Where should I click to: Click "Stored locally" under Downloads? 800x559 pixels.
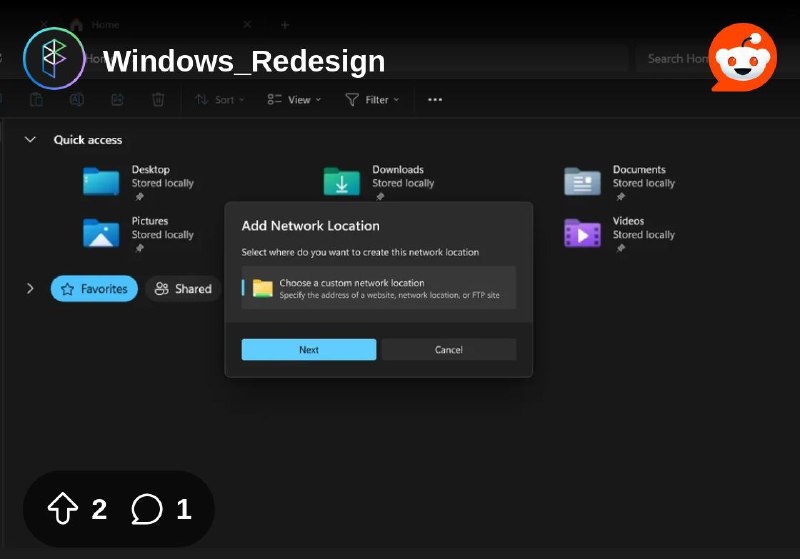pyautogui.click(x=403, y=183)
